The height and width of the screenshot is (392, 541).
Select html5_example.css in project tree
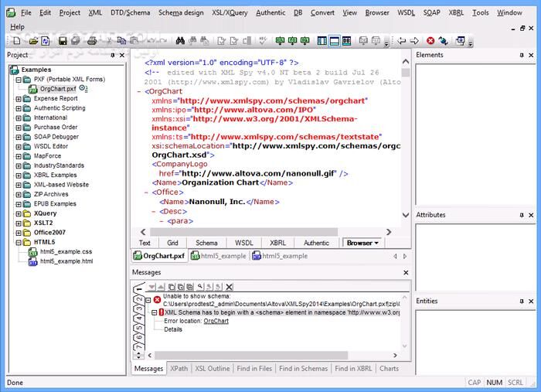66,251
